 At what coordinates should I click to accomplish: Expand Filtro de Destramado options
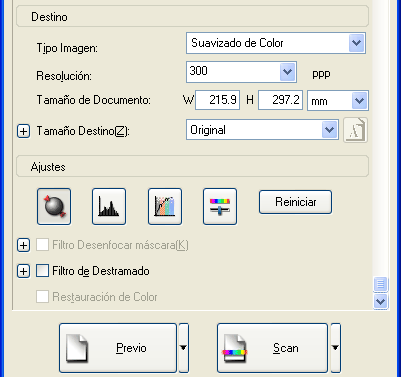point(23,271)
